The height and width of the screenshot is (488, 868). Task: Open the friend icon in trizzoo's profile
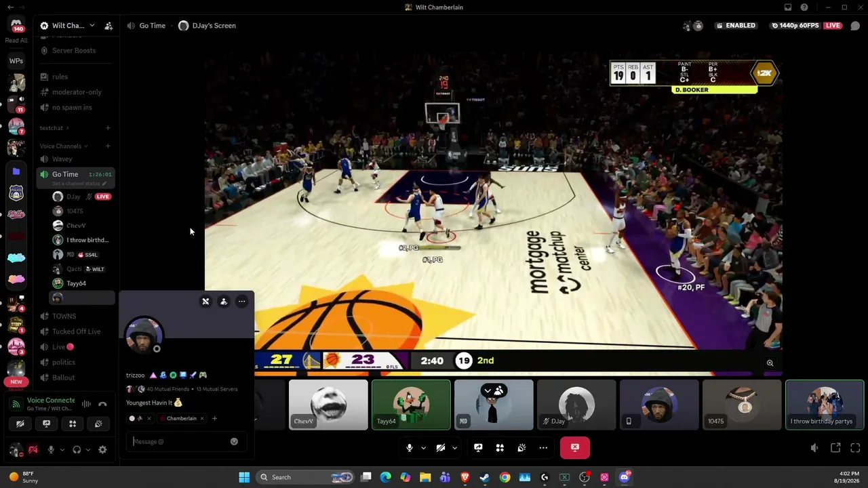(224, 302)
